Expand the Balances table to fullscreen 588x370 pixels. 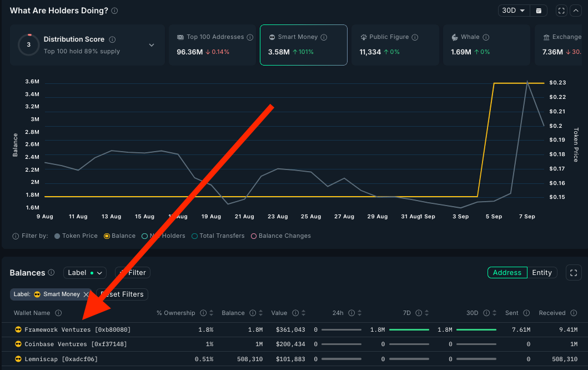tap(573, 273)
